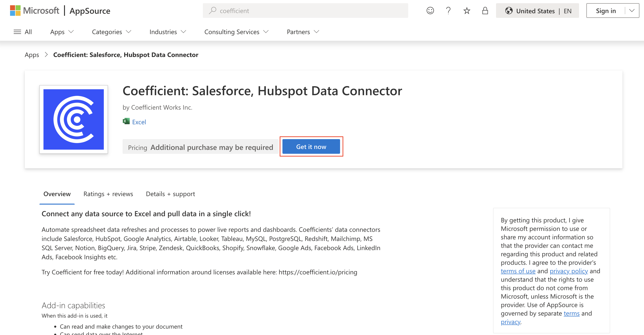Click 'Connect any data source to Excel' heading

pyautogui.click(x=146, y=214)
